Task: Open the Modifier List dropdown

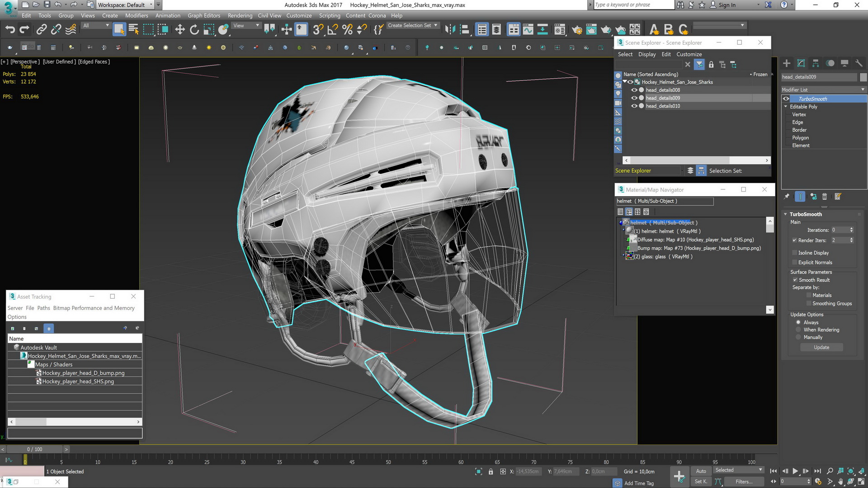Action: [x=824, y=89]
